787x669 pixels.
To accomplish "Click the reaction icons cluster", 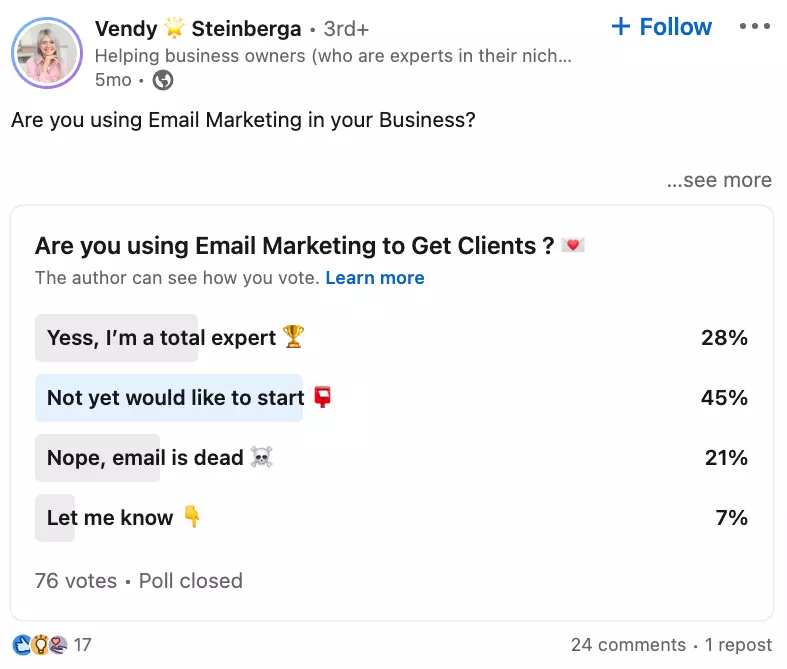I will click(x=40, y=645).
